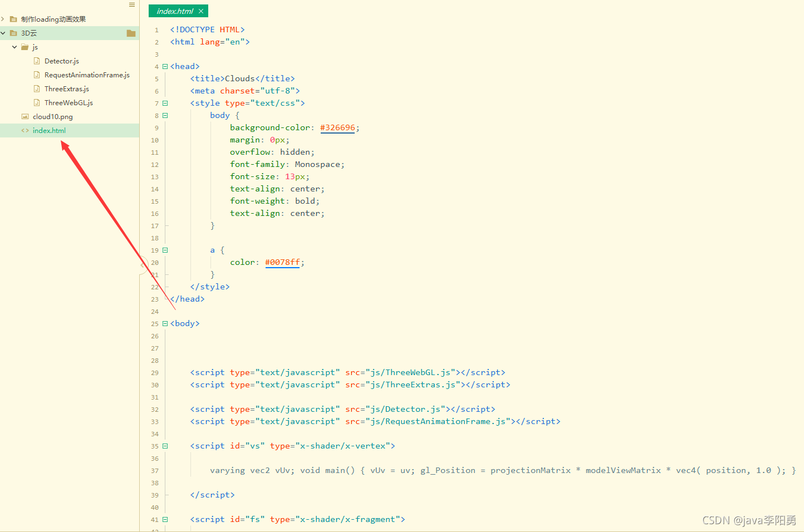Select the 3D云 project label
The height and width of the screenshot is (532, 804).
29,33
